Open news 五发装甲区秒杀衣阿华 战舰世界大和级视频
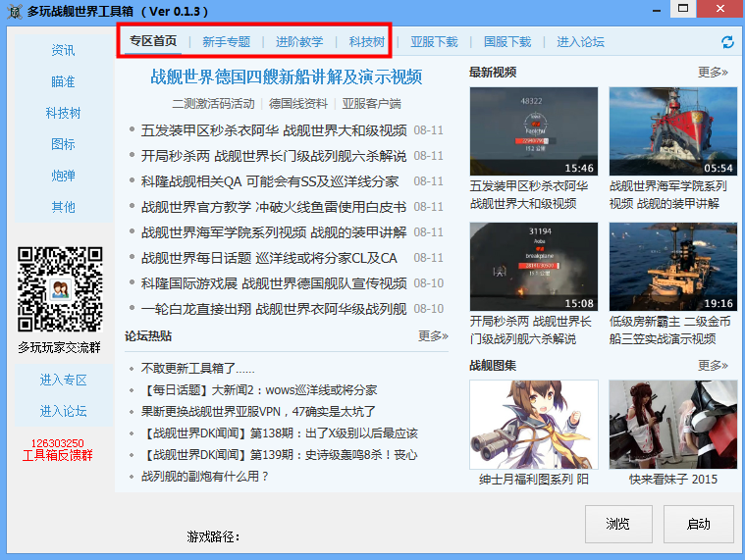 tap(274, 130)
